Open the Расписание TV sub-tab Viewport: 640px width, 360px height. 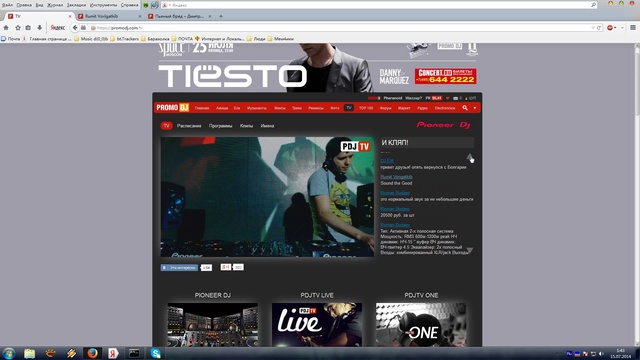point(189,126)
